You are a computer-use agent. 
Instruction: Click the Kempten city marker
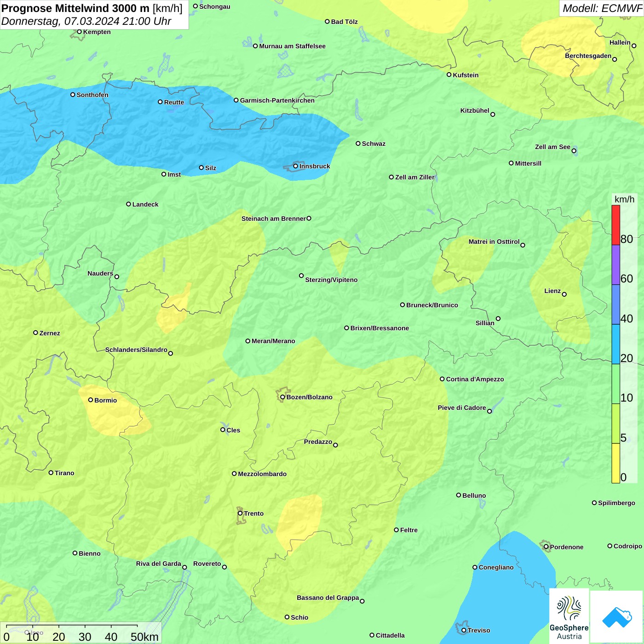tap(79, 32)
